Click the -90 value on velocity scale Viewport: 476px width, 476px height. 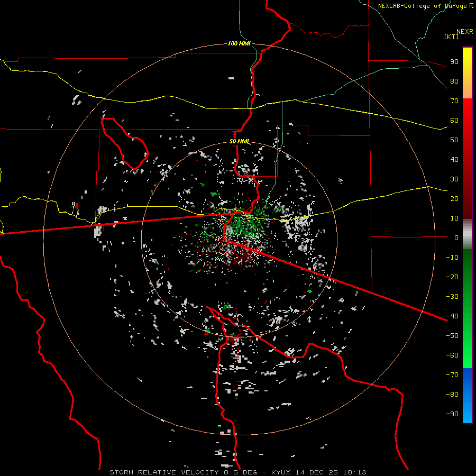click(452, 414)
